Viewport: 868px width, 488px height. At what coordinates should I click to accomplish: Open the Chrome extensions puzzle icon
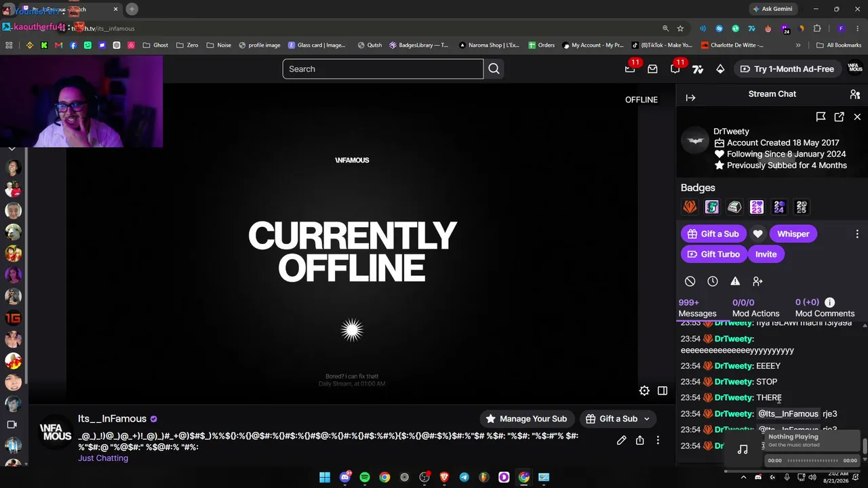[817, 28]
